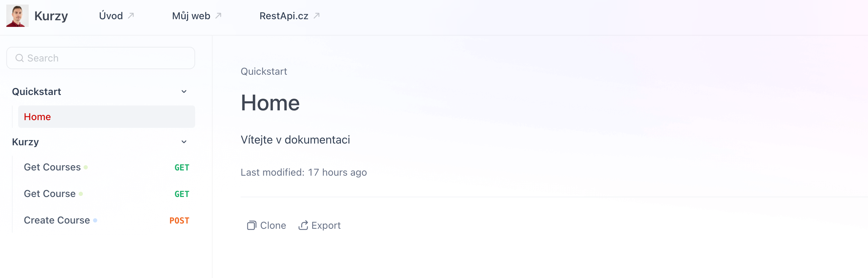The image size is (868, 278).
Task: Click the Export button
Action: coord(319,225)
